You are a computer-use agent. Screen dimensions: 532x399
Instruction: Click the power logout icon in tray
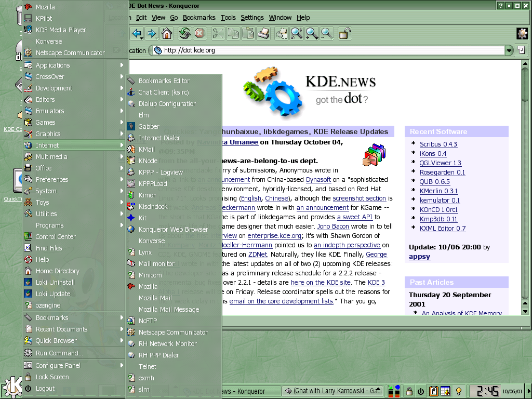(x=421, y=391)
